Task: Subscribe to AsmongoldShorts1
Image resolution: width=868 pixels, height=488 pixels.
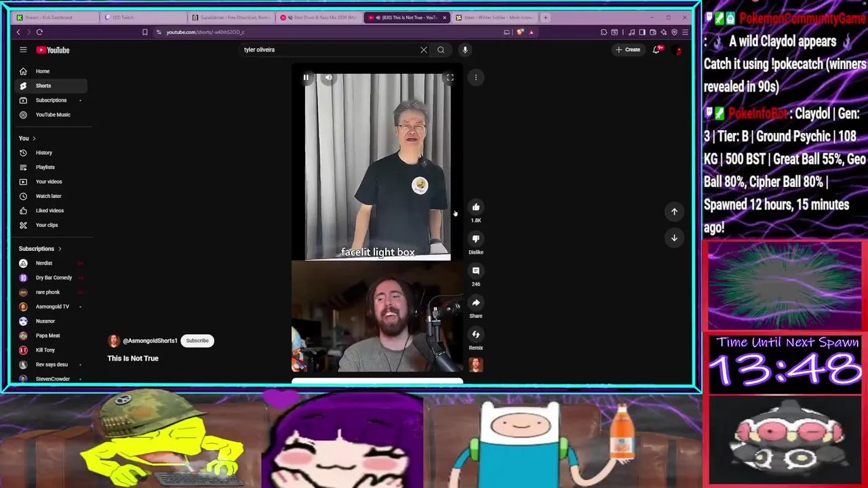Action: (197, 341)
